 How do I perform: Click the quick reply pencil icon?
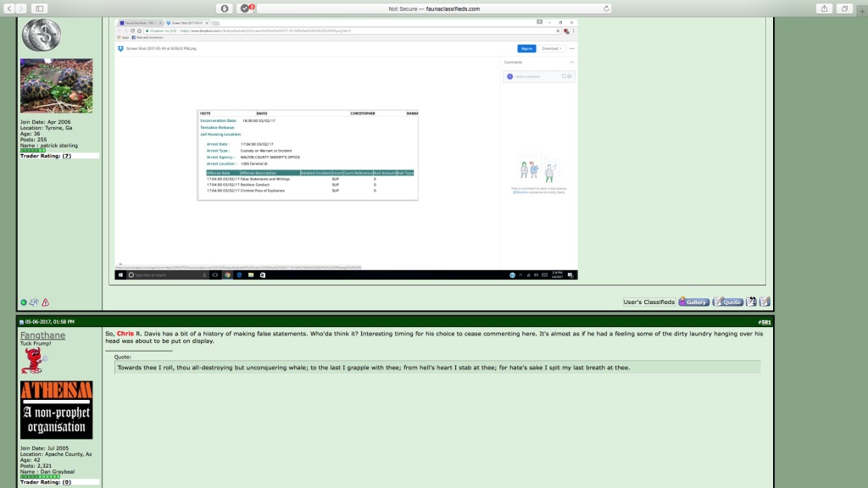coord(765,302)
